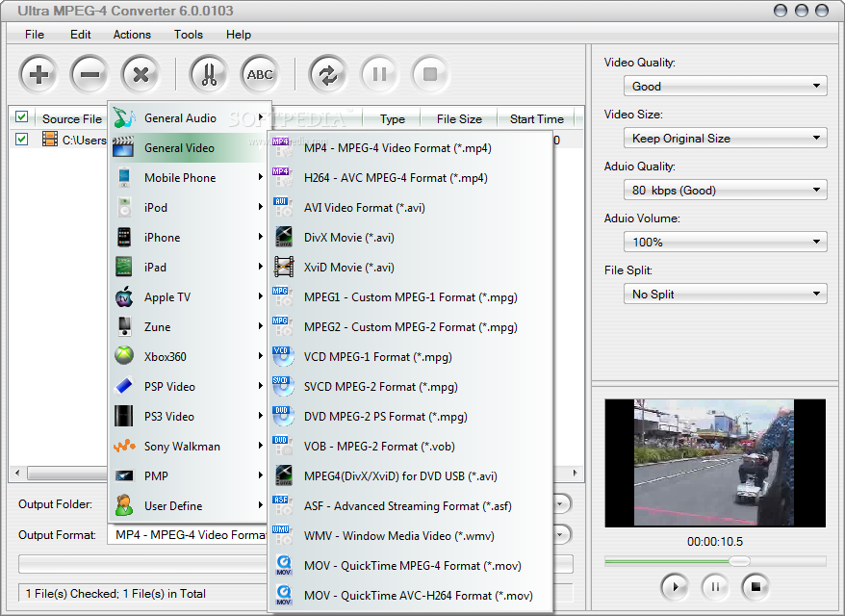The height and width of the screenshot is (616, 845).
Task: Click the User Define person icon
Action: pos(124,505)
